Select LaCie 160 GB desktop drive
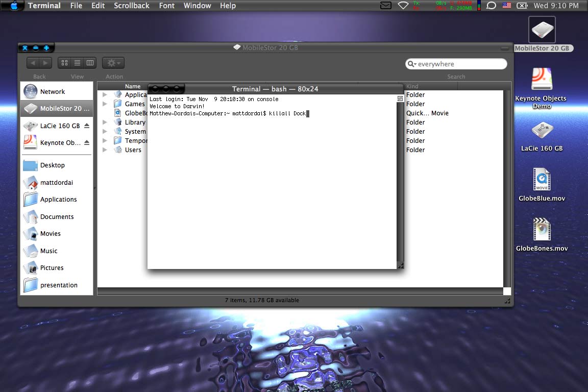Image resolution: width=588 pixels, height=392 pixels. tap(542, 137)
